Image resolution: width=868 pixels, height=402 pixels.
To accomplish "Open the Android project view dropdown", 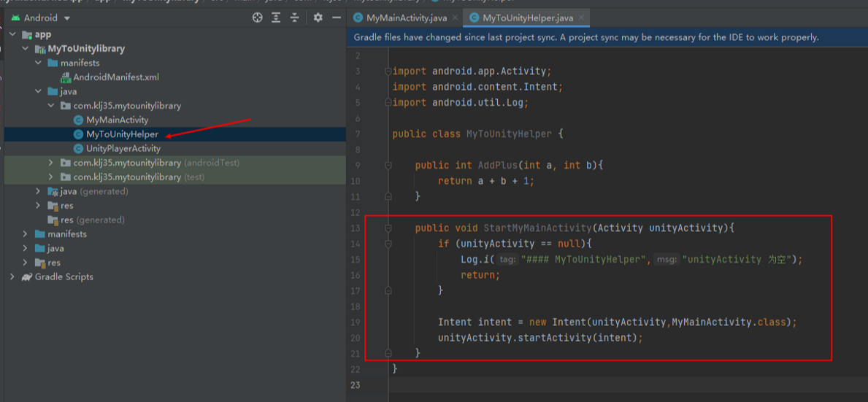I will tap(67, 18).
